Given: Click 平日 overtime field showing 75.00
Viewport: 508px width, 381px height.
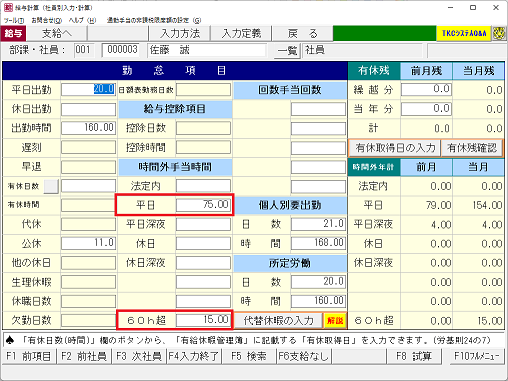Looking at the screenshot, I should [203, 205].
